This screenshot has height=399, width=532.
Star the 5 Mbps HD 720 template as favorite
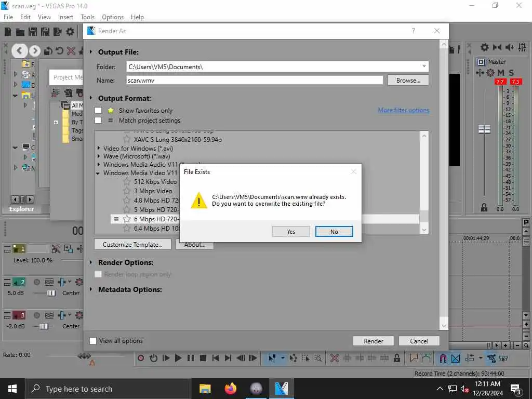pos(127,210)
